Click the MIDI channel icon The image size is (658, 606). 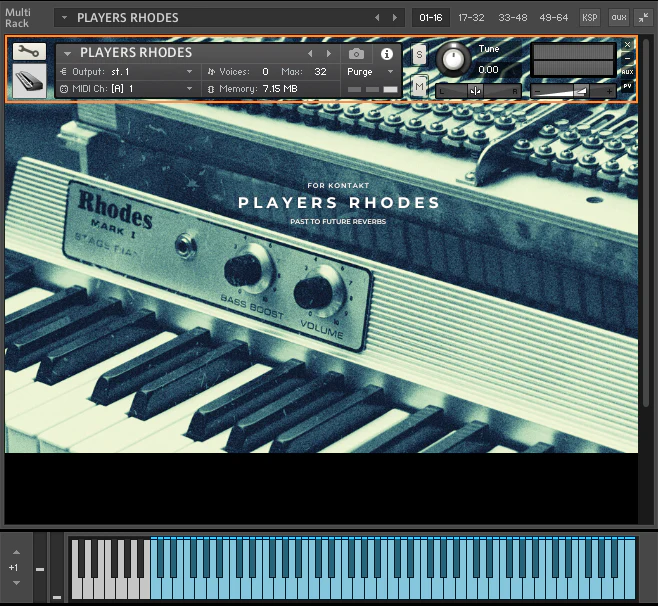click(x=63, y=89)
